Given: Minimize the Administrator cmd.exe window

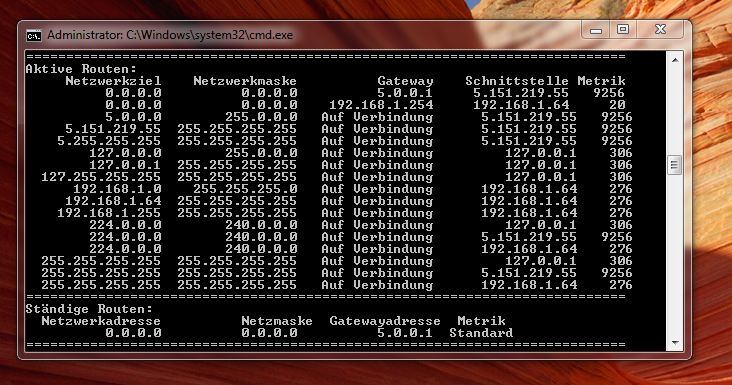Looking at the screenshot, I should click(x=596, y=30).
